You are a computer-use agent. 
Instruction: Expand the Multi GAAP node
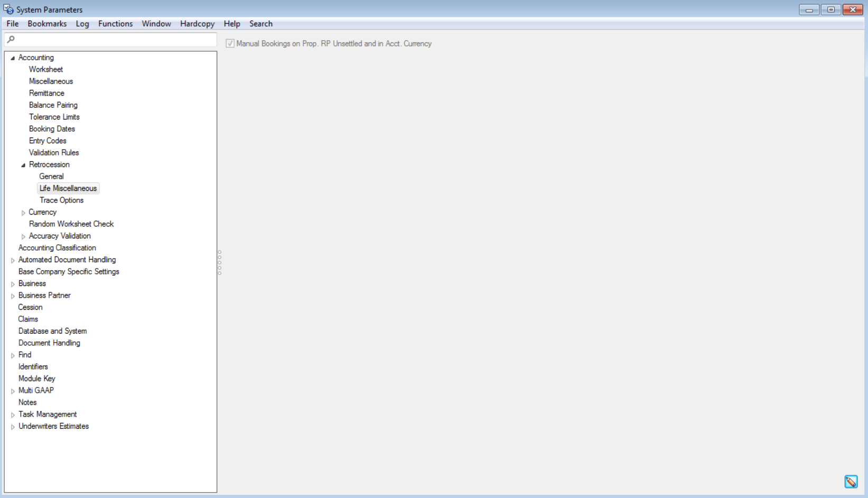click(x=13, y=391)
